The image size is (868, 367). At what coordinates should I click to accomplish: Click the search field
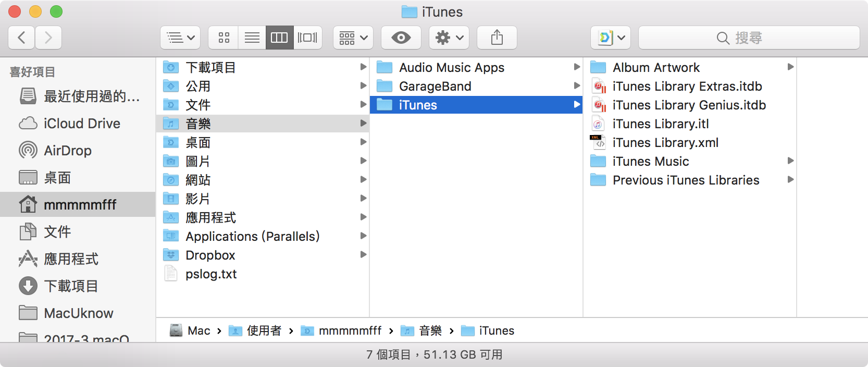(x=749, y=38)
